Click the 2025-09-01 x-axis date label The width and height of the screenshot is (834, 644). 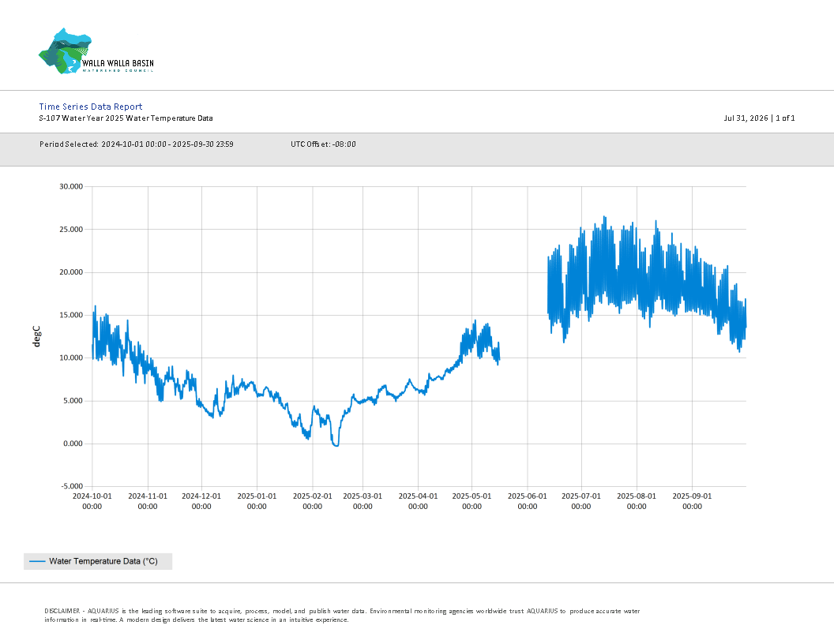[692, 501]
